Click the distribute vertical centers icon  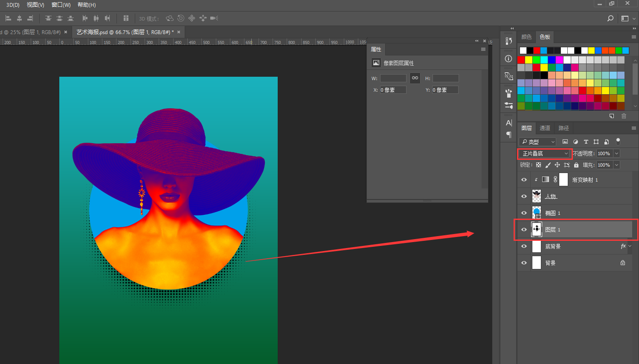click(x=59, y=18)
